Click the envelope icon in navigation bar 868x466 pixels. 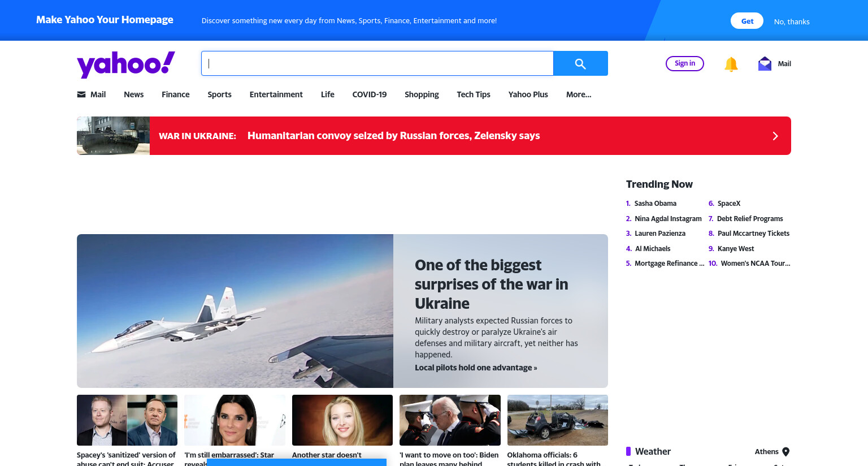point(81,94)
